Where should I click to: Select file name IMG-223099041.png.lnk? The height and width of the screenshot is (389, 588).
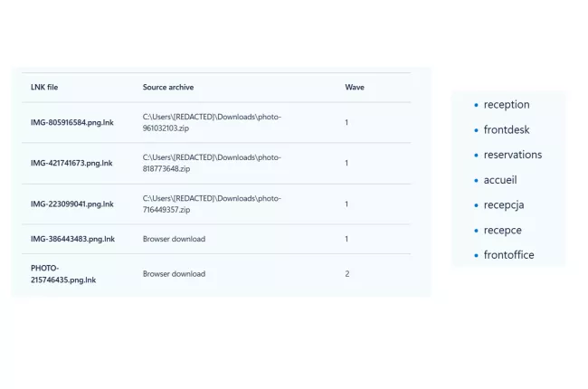point(72,204)
